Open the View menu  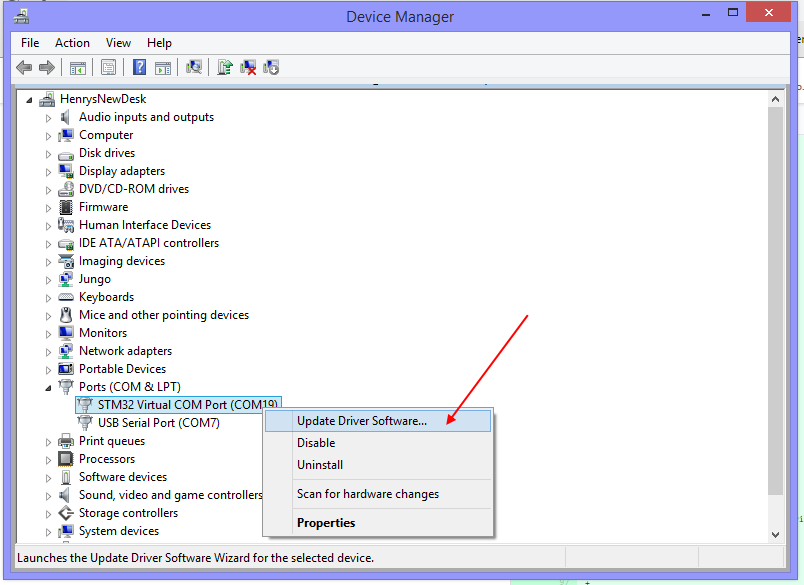pos(118,43)
